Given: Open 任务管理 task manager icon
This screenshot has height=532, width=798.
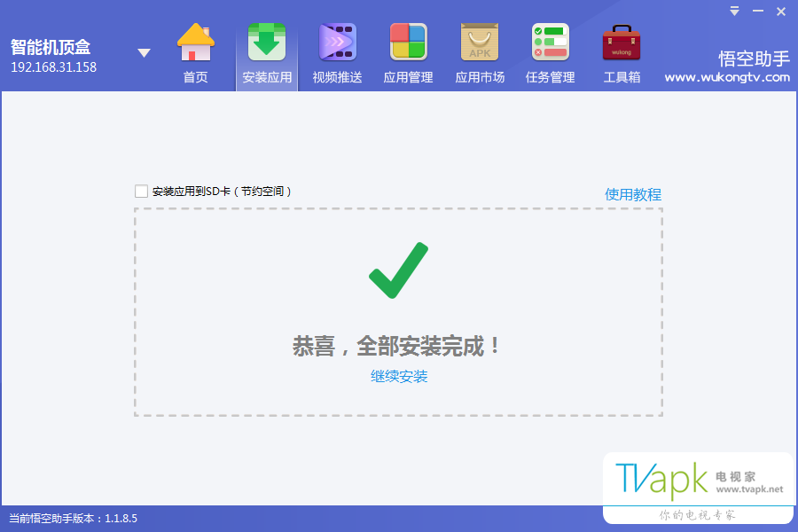Looking at the screenshot, I should 550,43.
